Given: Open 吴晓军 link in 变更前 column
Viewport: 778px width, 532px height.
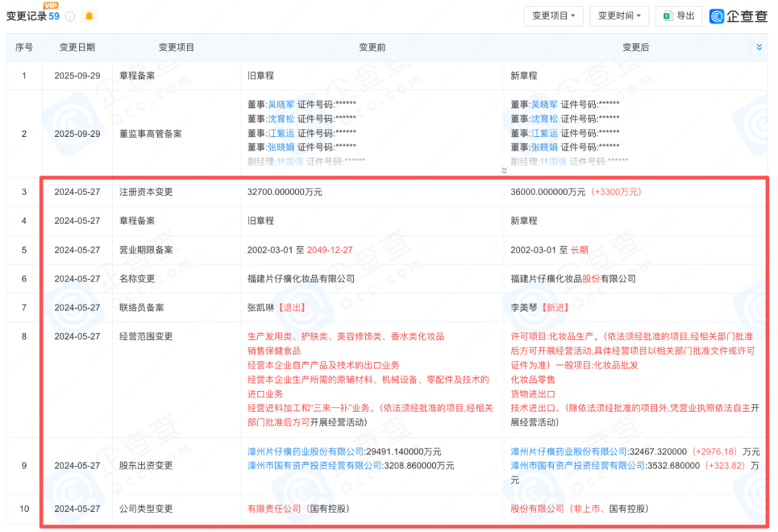Looking at the screenshot, I should [282, 104].
